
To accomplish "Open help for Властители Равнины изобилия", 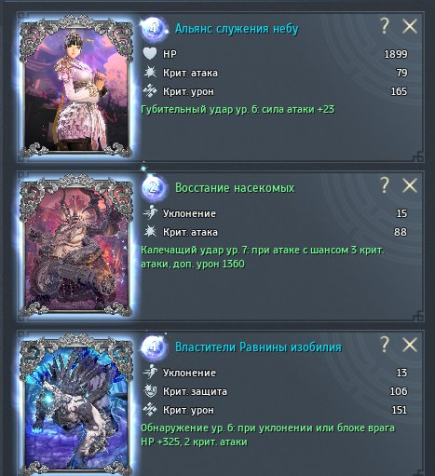I will tap(385, 344).
